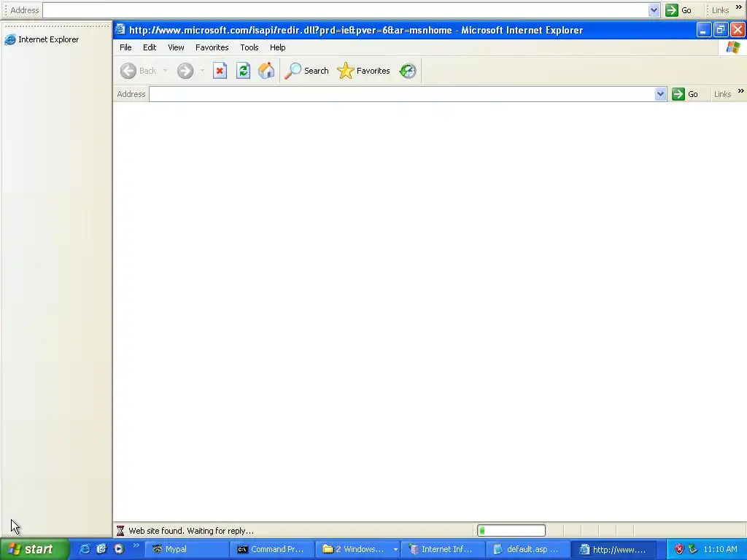
Task: Open the View menu
Action: [176, 47]
